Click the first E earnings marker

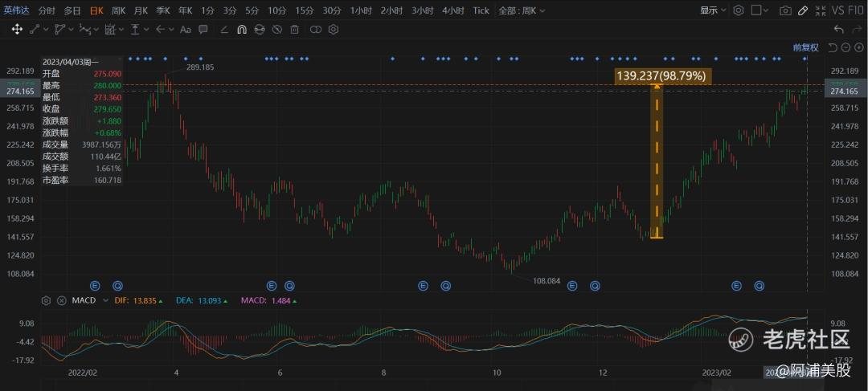tap(94, 285)
